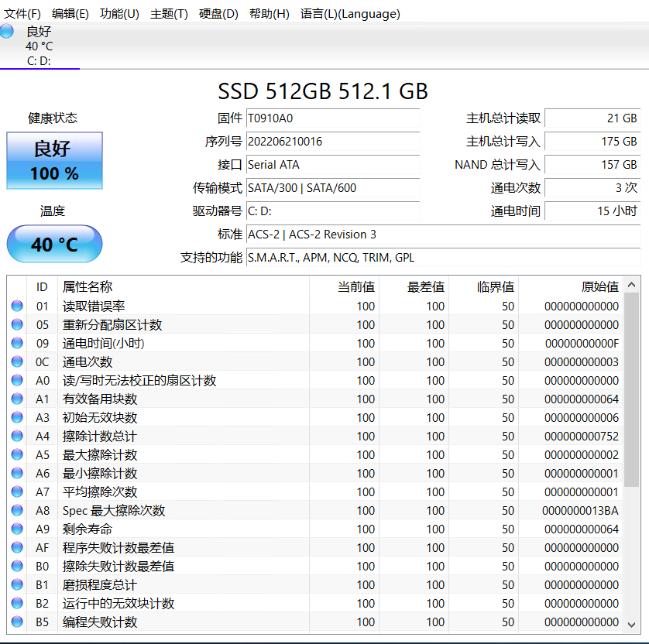Select the C: D: disk tab at top
Screen dimensions: 649x644
click(x=39, y=46)
